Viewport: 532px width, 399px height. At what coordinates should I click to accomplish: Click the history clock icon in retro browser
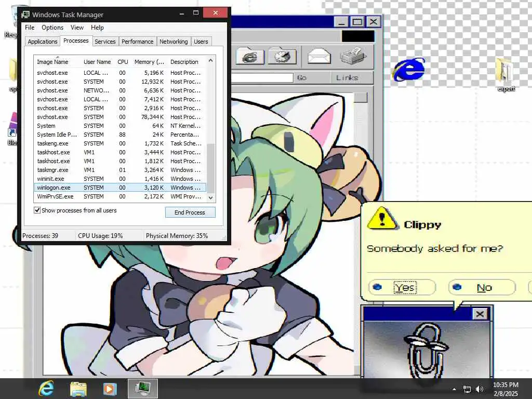point(282,57)
